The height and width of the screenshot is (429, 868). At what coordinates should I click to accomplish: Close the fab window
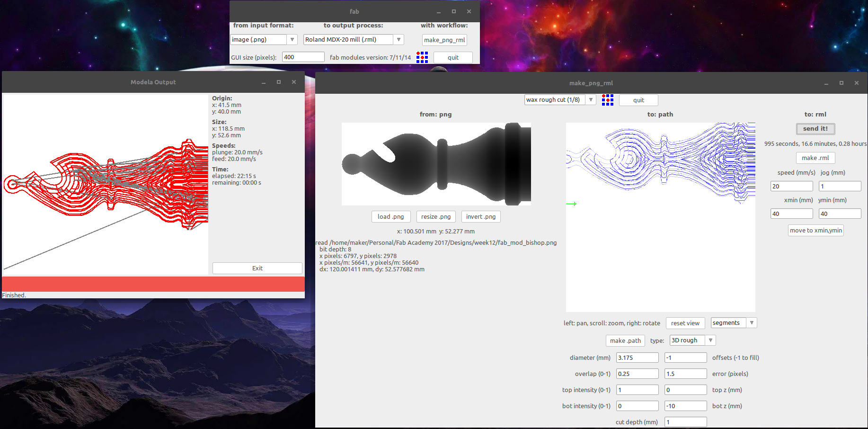point(469,12)
